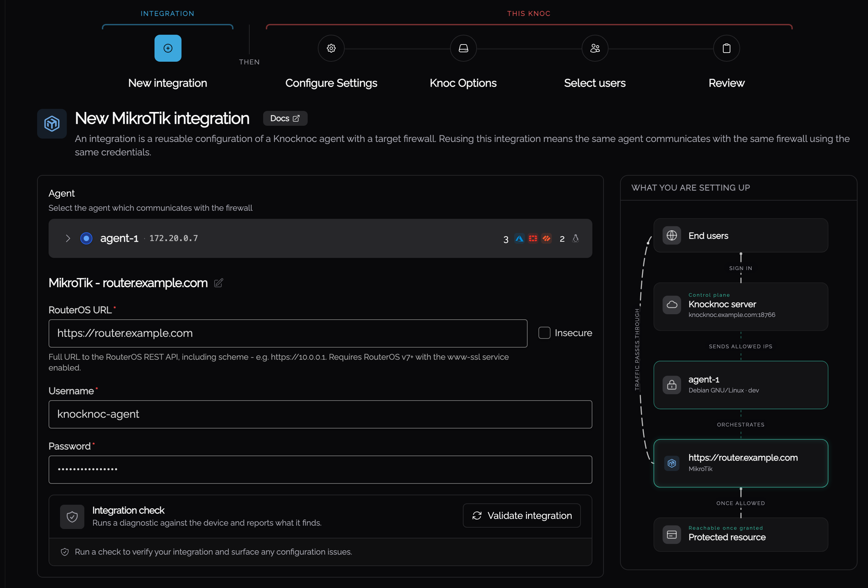This screenshot has width=868, height=588.
Task: Select the agent-1 radio button
Action: 86,238
